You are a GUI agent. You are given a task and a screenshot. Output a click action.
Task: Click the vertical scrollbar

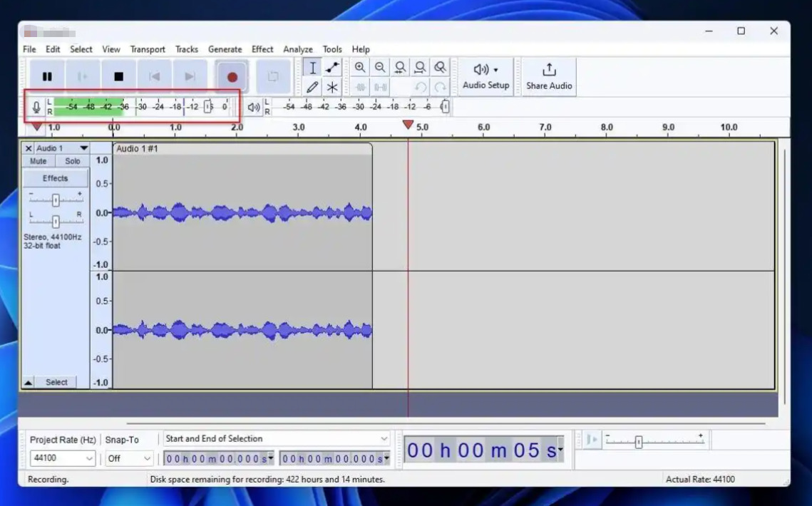[784, 277]
